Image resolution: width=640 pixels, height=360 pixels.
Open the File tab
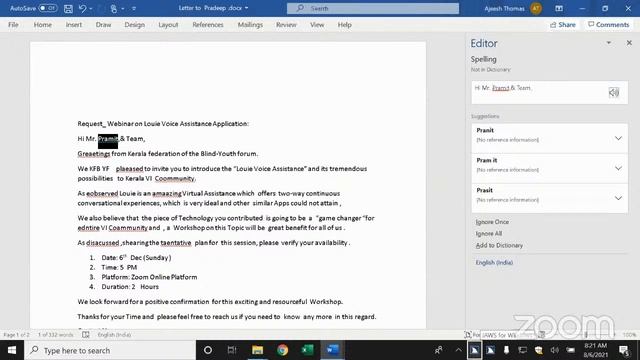click(13, 25)
